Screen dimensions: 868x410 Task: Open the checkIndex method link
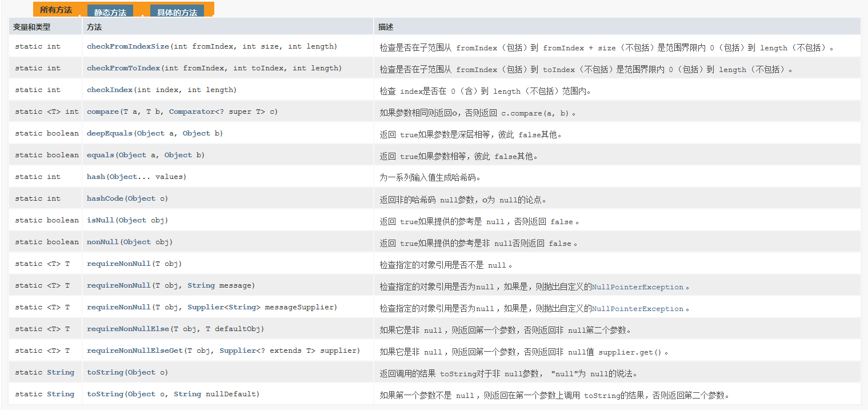click(x=110, y=90)
